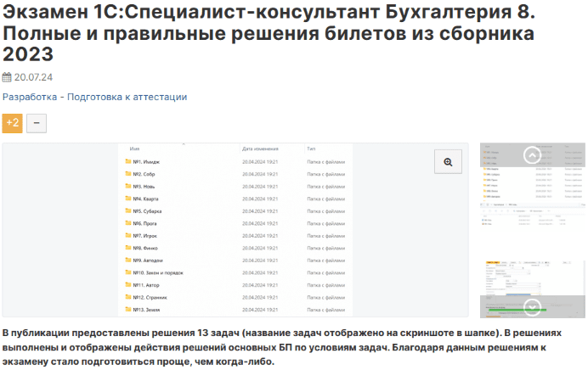Click the 20.07.24 publication date
The width and height of the screenshot is (588, 370).
click(33, 77)
